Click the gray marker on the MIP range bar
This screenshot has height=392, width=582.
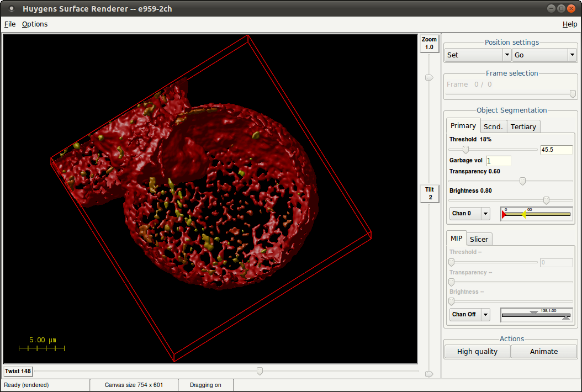pos(533,313)
